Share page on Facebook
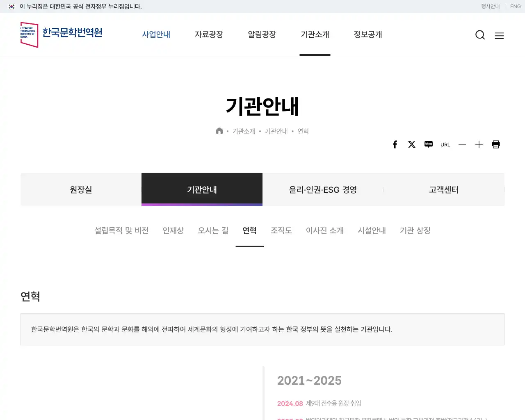Viewport: 525px width, 420px height. [395, 144]
